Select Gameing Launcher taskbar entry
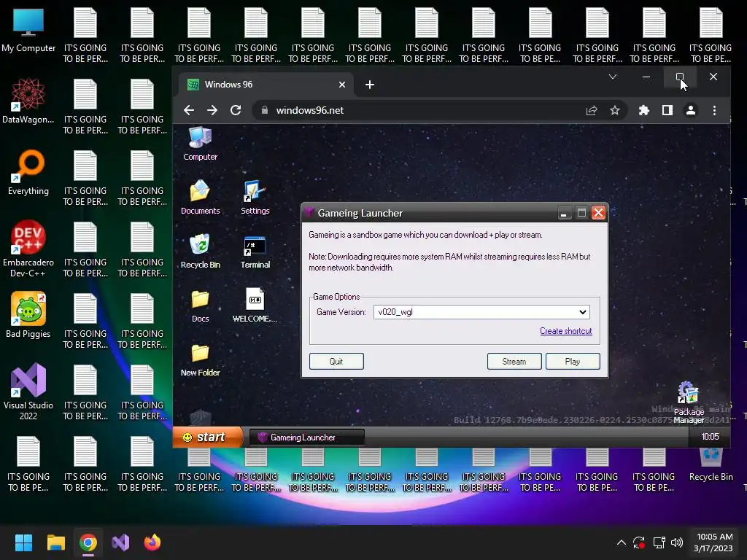 coord(307,437)
